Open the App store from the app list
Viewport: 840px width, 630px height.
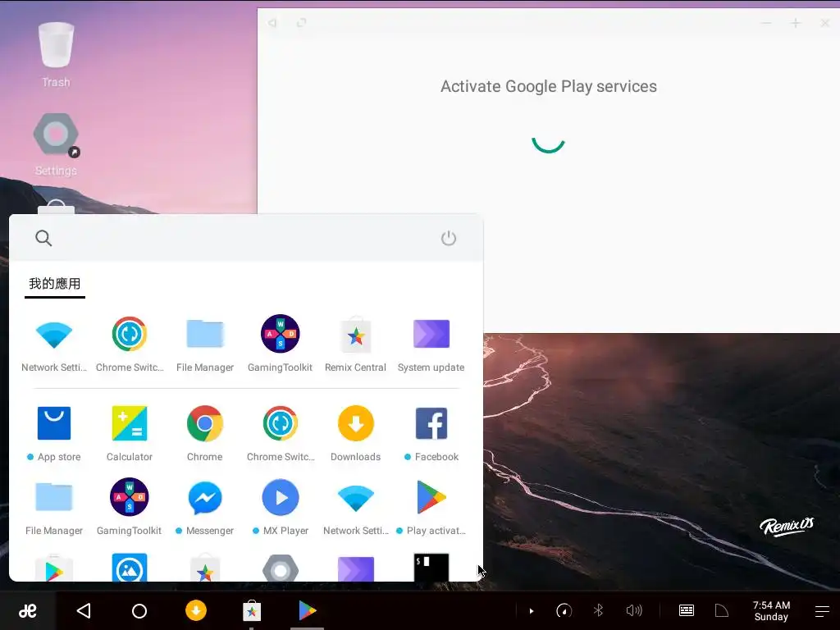pos(53,423)
